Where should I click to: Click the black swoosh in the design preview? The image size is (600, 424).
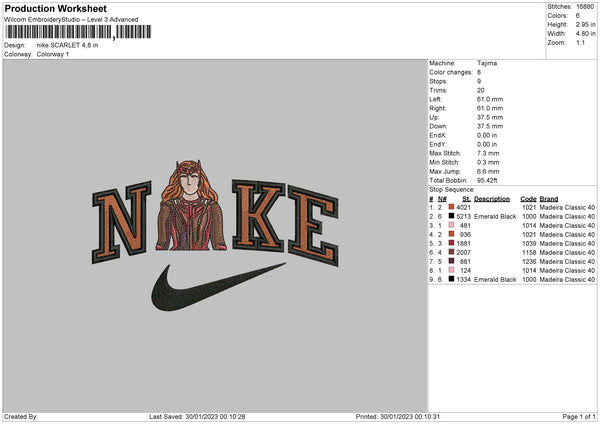(217, 287)
